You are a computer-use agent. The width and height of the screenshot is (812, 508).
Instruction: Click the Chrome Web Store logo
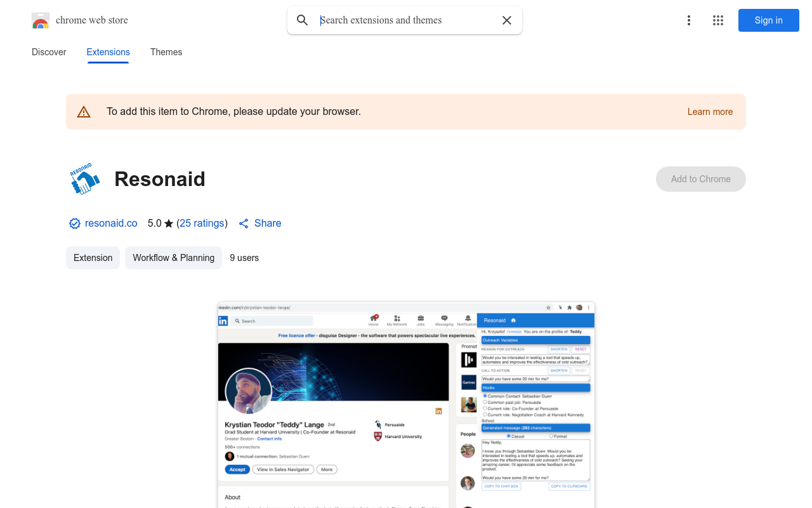point(41,20)
